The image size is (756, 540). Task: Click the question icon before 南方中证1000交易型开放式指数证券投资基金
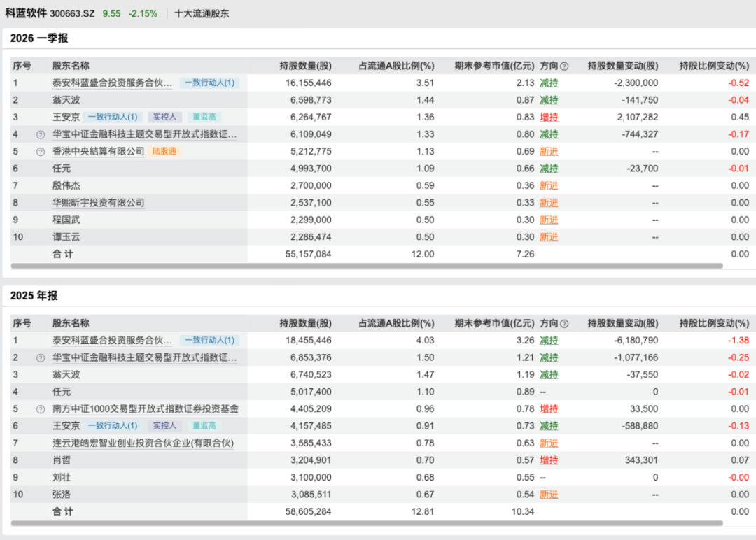pyautogui.click(x=41, y=409)
